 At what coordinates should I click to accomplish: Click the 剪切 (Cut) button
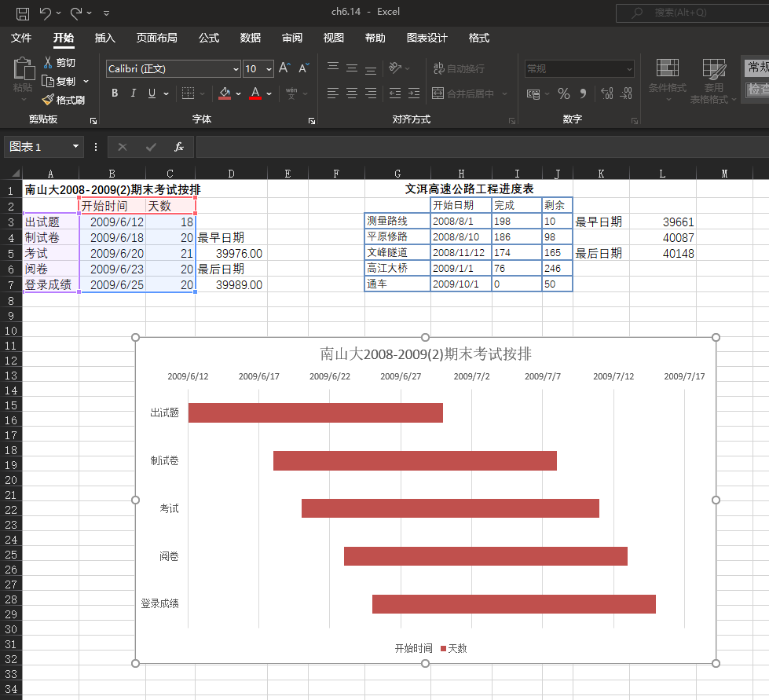(x=59, y=62)
